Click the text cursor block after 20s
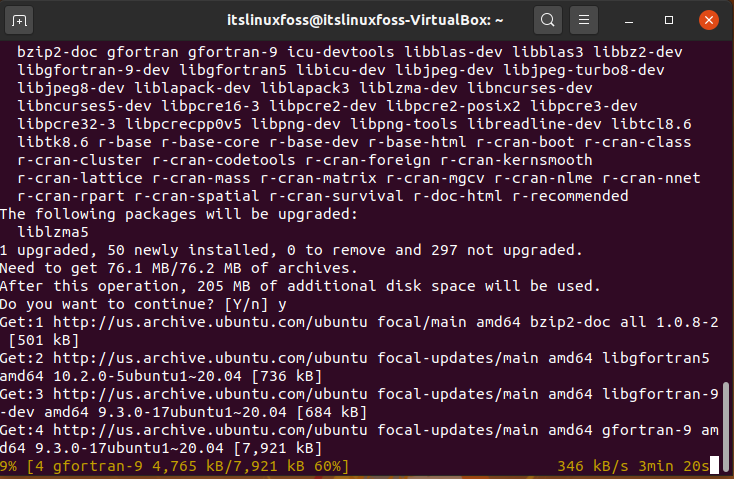Viewport: 734px width, 479px height. [714, 466]
